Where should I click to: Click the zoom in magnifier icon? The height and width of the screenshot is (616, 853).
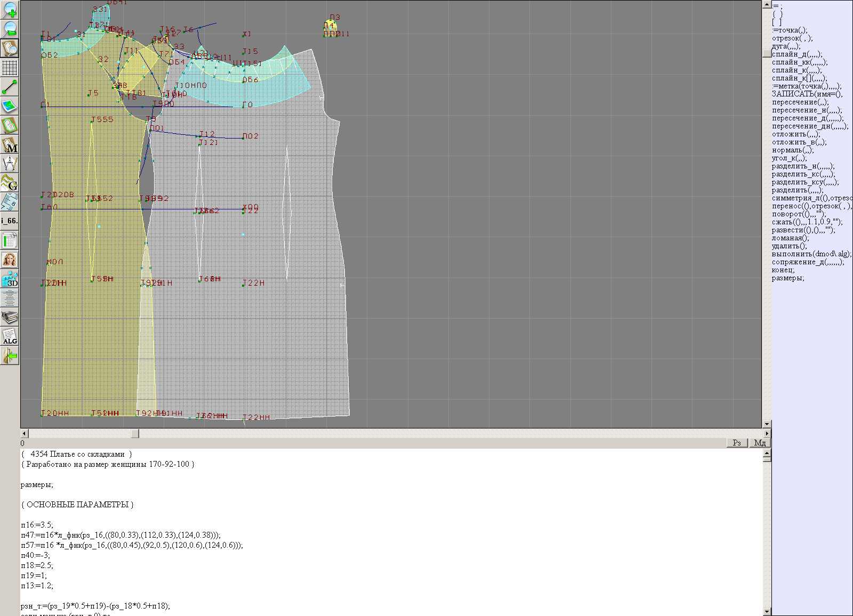click(x=10, y=10)
